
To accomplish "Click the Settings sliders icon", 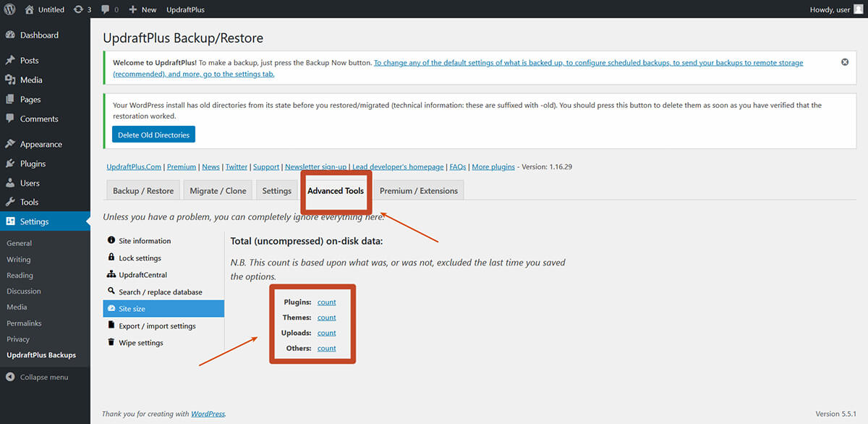I will coord(10,221).
